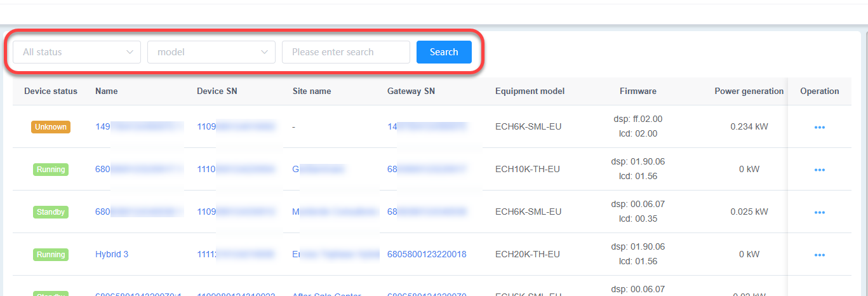The width and height of the screenshot is (868, 296).
Task: Click the Operation column header
Action: [x=820, y=91]
